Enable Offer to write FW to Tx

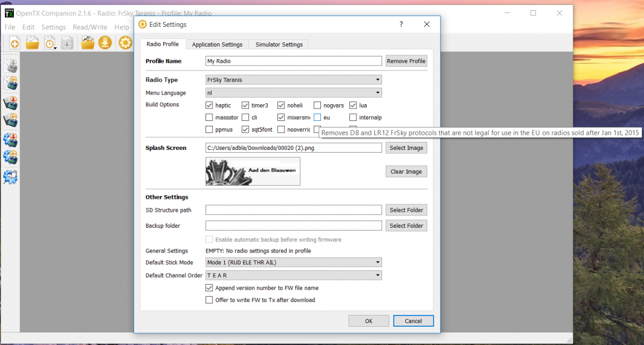tap(209, 300)
